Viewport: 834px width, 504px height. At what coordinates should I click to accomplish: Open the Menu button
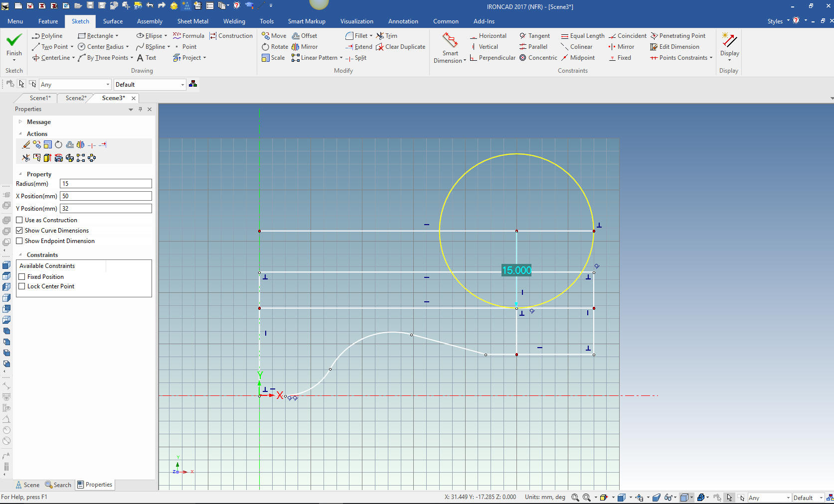click(15, 21)
